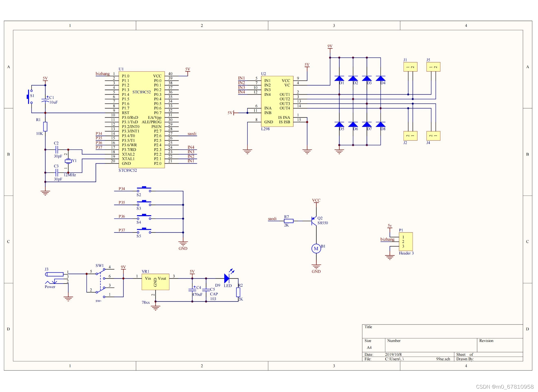The height and width of the screenshot is (392, 538).
Task: Select connector J1 at top right
Action: pos(410,67)
